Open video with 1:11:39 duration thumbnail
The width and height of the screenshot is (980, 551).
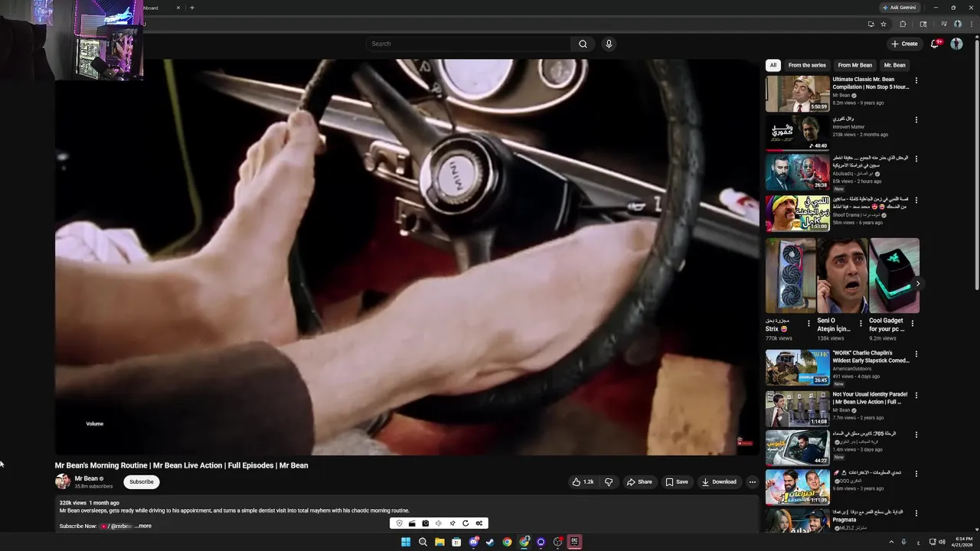tap(798, 487)
